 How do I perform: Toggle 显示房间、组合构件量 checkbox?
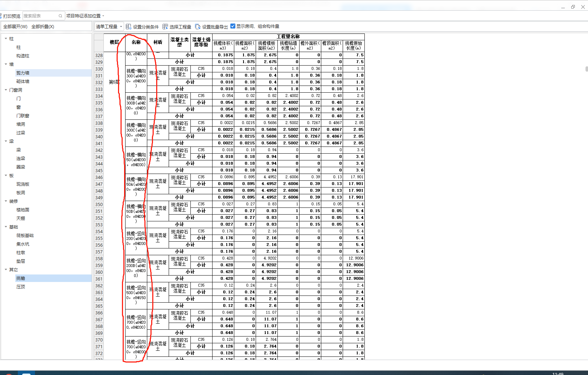pos(233,26)
